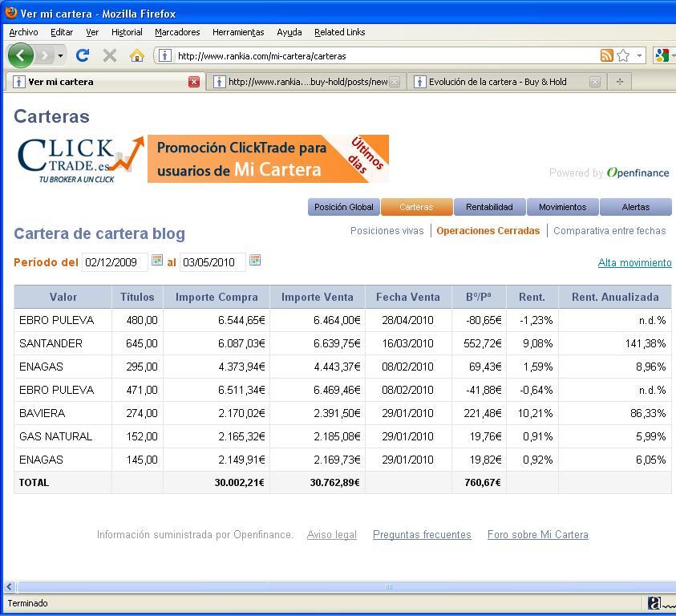Viewport: 676px width, 616px height.
Task: Open calendar picker for end date
Action: tap(255, 261)
